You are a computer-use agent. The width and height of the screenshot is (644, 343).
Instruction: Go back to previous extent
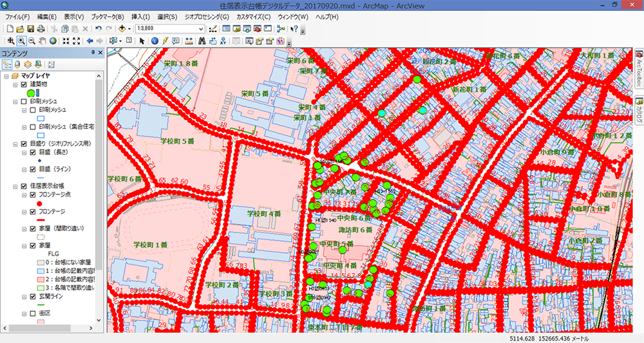(x=91, y=41)
